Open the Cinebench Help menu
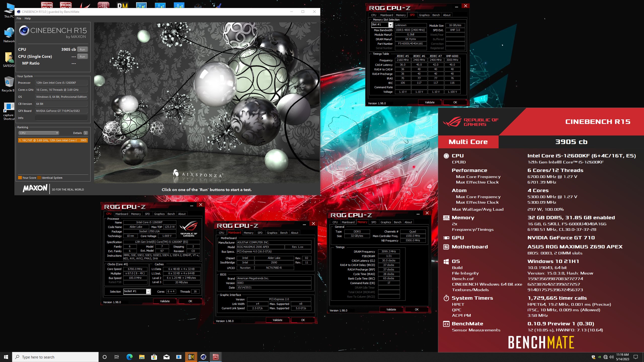Screen dimensions: 644x362 click(x=27, y=18)
